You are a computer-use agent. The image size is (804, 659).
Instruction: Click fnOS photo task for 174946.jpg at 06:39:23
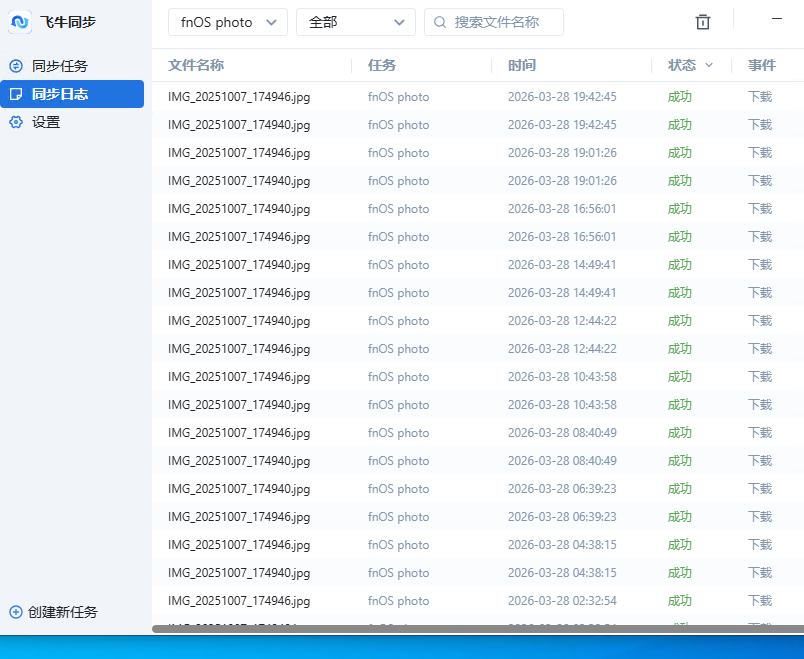coord(398,517)
